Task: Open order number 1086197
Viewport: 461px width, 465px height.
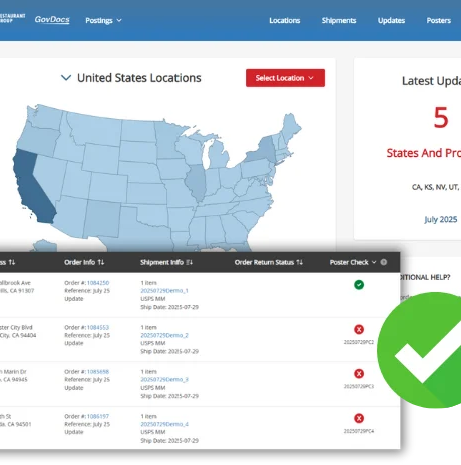Action: point(98,416)
